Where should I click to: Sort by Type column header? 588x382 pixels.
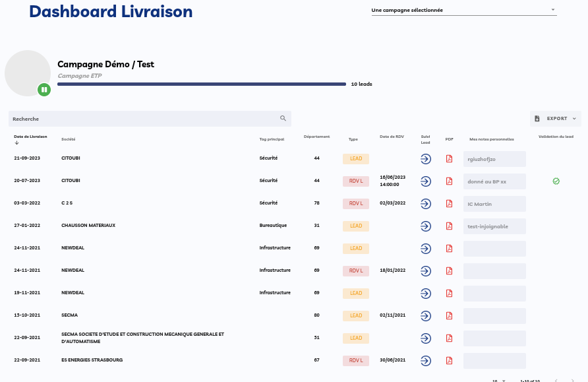[x=353, y=139]
